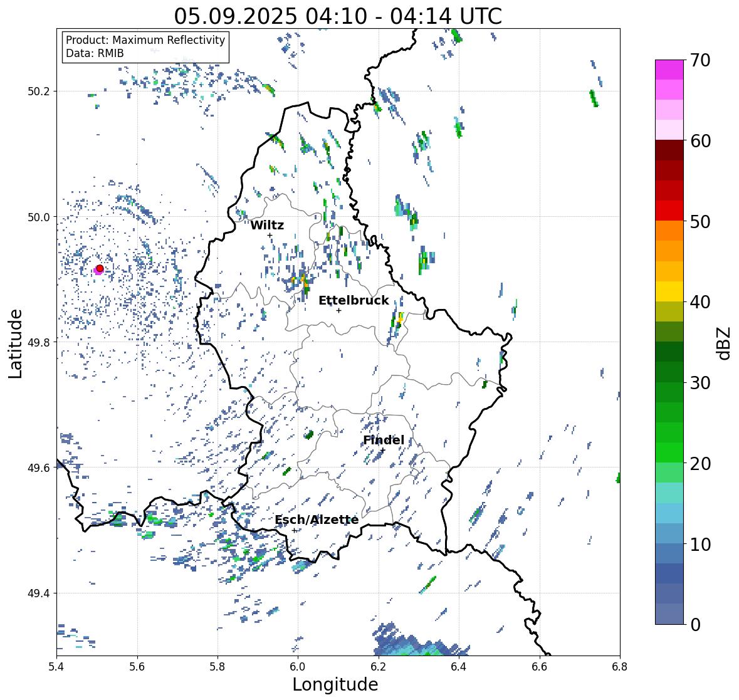Viewport: 739px width, 700px height.
Task: Click the bright green 20 dBZ colorbar segment
Action: point(669,452)
